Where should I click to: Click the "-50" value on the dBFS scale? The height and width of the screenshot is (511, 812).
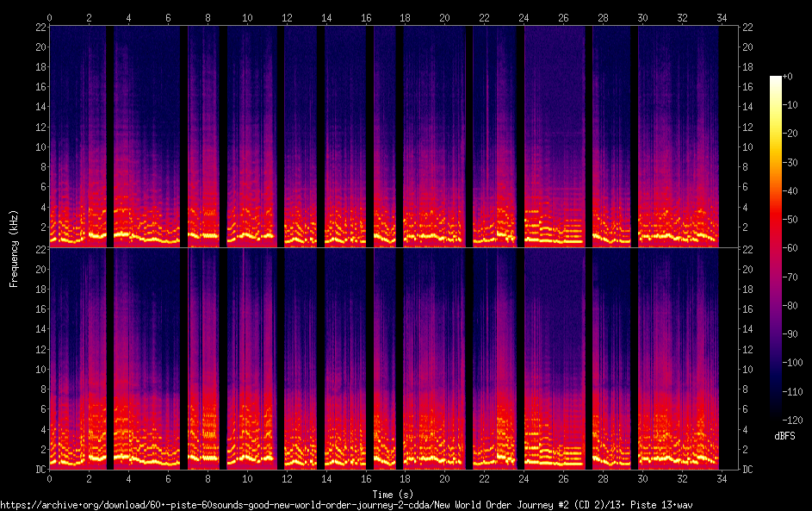(x=790, y=220)
